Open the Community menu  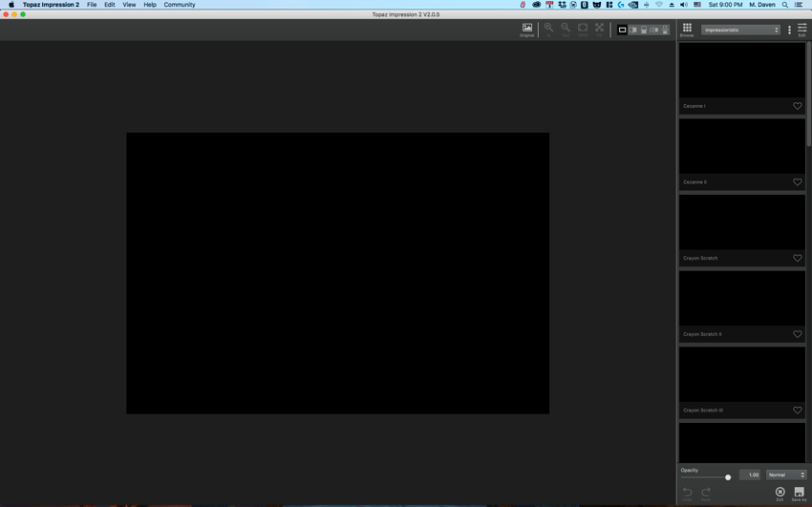[x=180, y=5]
